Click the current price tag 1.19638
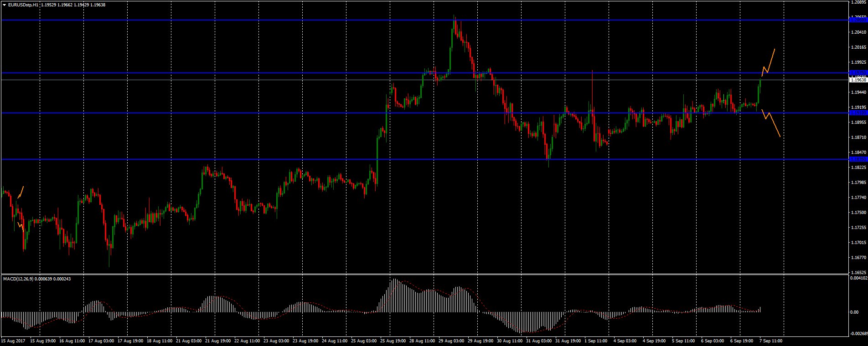This screenshot has height=346, width=868. (858, 80)
